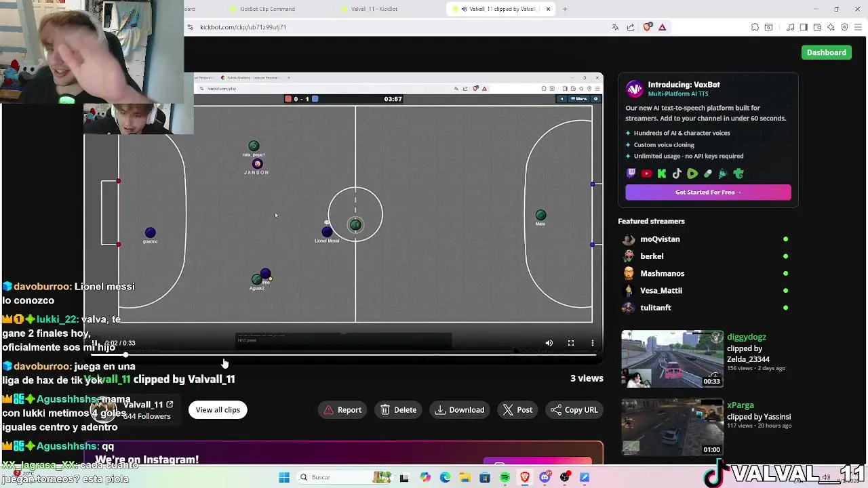Open View all clips
Image resolution: width=868 pixels, height=488 pixels.
tap(218, 409)
